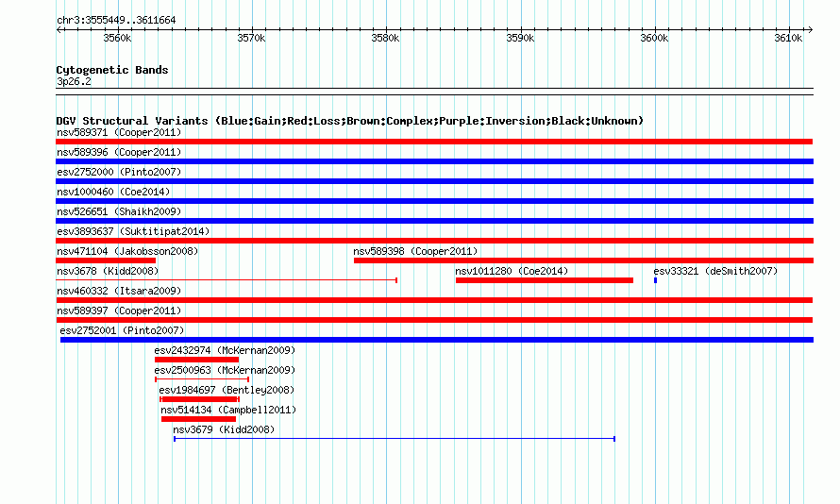Open esv3893637 (Suktitipat2014) label
The height and width of the screenshot is (504, 840).
pos(133,231)
